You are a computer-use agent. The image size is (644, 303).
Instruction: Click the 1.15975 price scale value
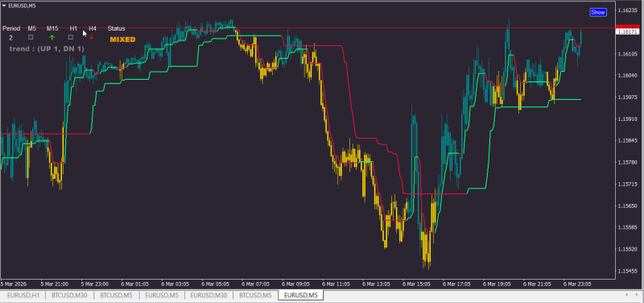(x=627, y=98)
